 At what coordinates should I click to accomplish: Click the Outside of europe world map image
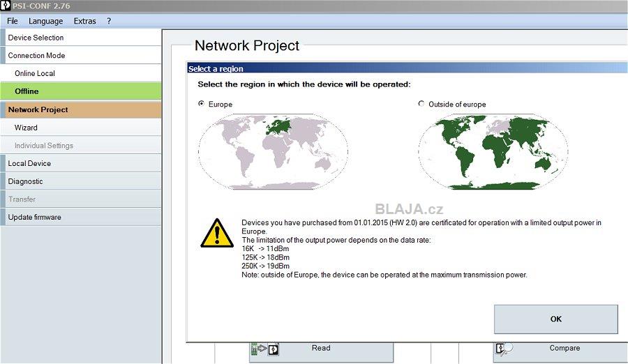tap(493, 151)
